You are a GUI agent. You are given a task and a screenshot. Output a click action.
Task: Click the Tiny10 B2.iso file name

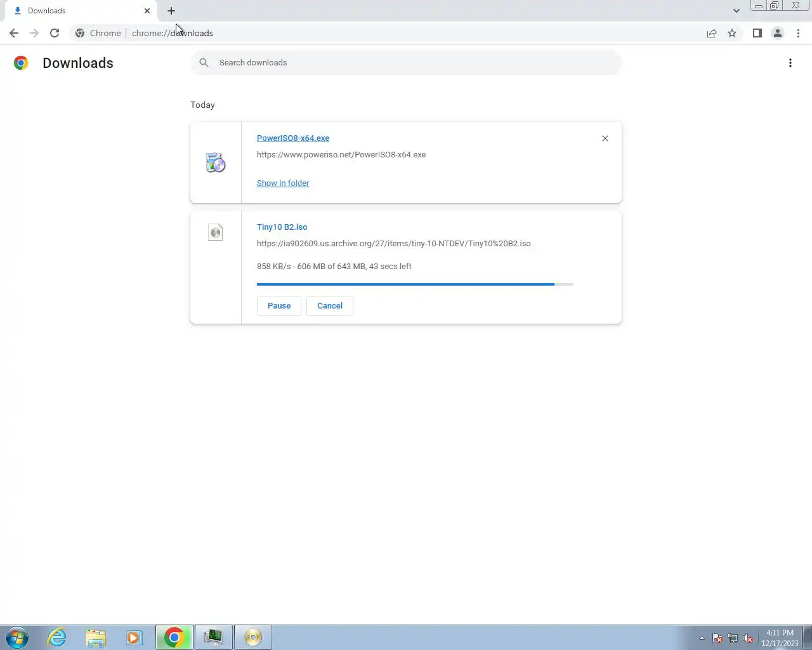282,227
